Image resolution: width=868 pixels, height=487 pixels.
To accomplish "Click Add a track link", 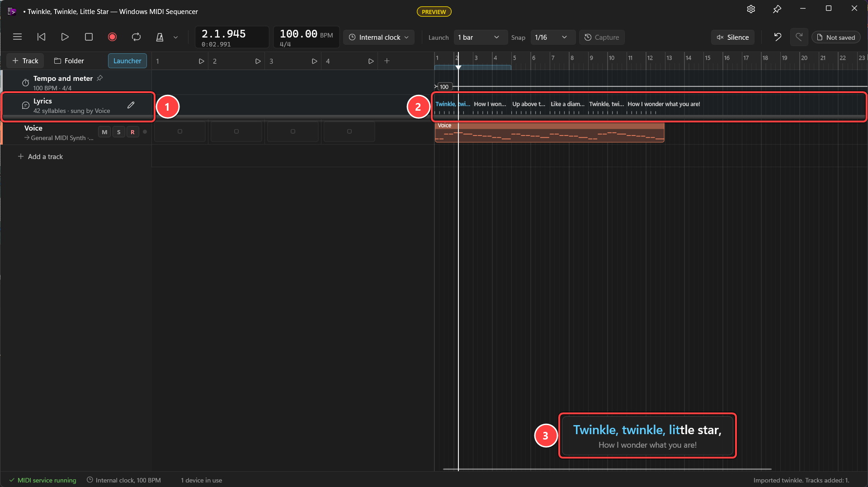I will click(40, 157).
